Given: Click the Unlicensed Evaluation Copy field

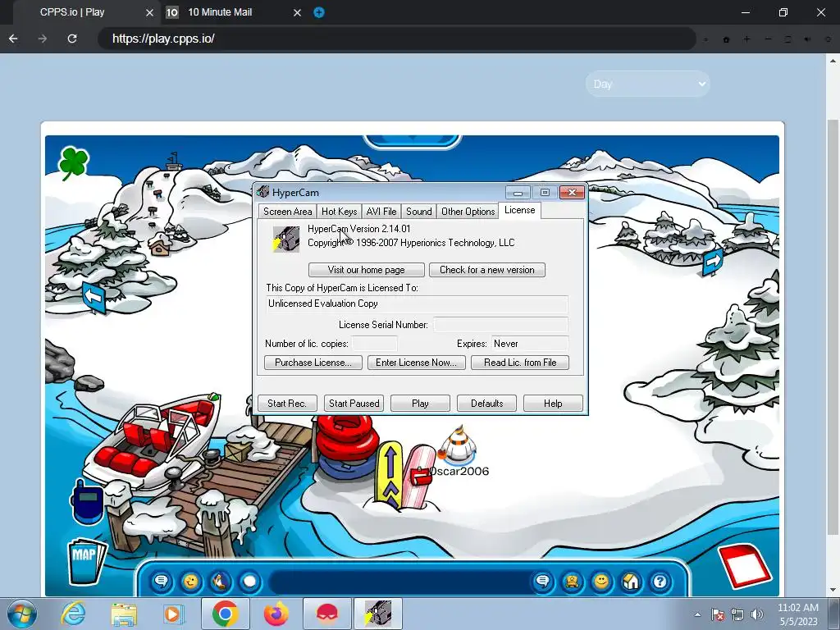Looking at the screenshot, I should 417,304.
